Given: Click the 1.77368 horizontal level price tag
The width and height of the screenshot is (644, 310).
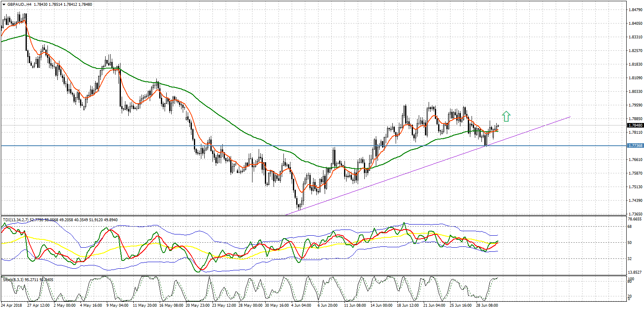Looking at the screenshot, I should coord(634,146).
